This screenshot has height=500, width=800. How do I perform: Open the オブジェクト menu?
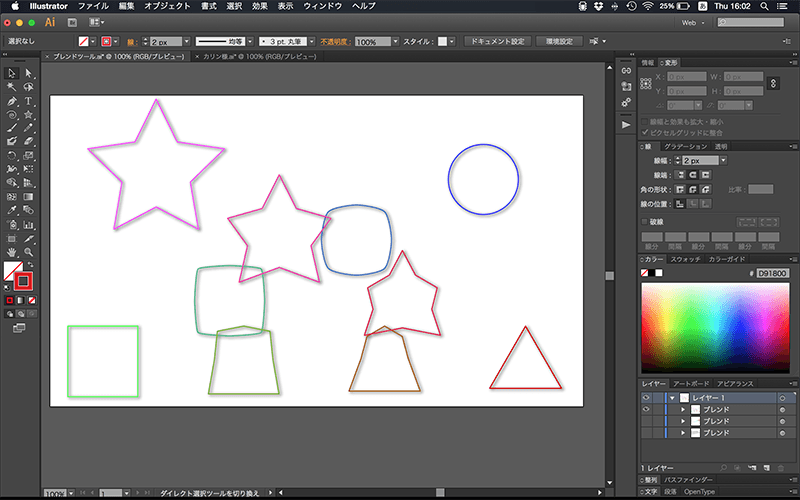167,6
